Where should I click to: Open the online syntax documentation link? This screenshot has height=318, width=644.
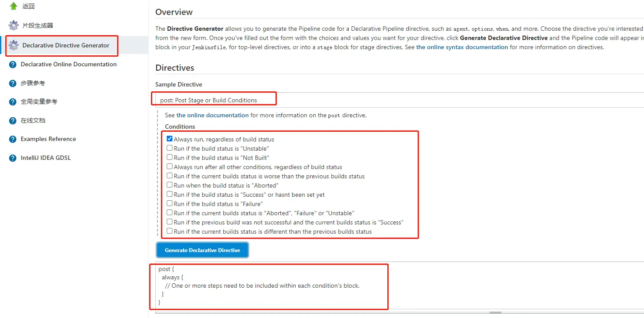pyautogui.click(x=462, y=47)
